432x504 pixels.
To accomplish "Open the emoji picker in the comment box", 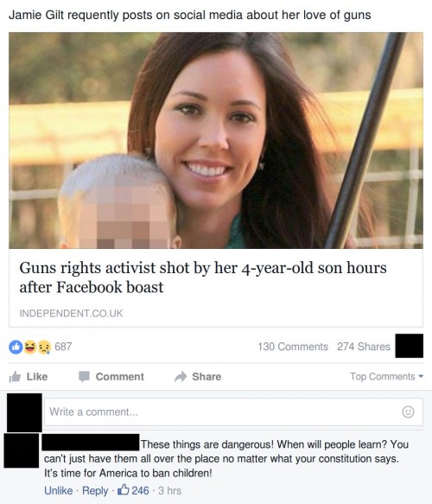I will pyautogui.click(x=408, y=411).
